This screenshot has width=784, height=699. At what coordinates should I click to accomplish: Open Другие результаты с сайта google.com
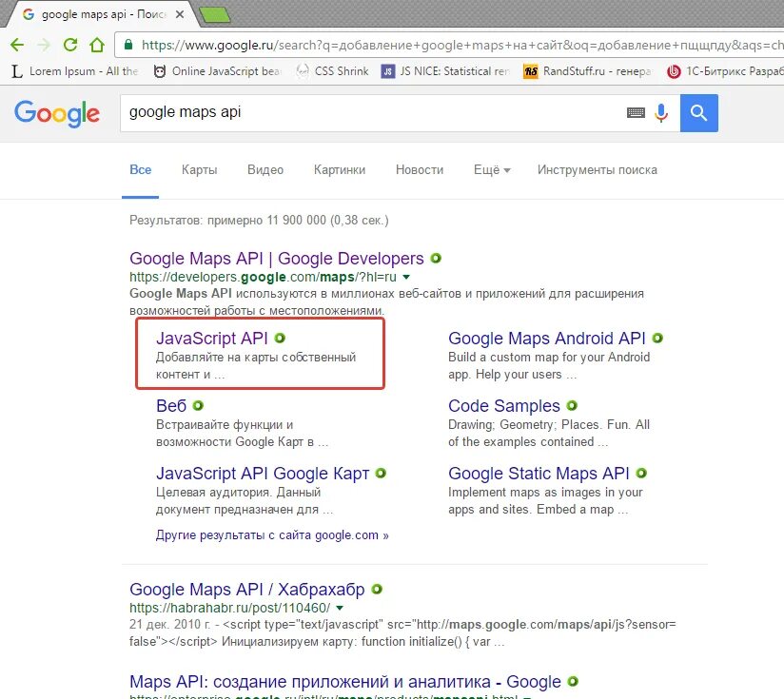tap(272, 535)
